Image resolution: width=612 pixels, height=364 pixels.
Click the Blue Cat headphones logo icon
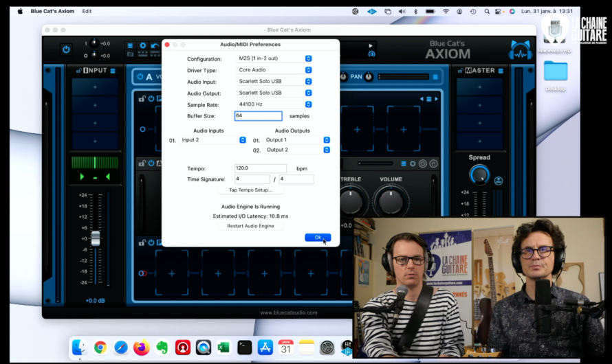[521, 50]
